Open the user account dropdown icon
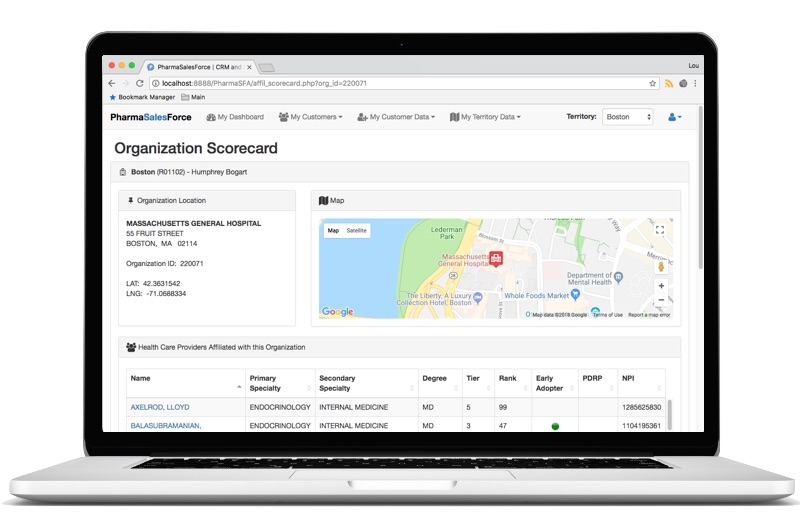The image size is (800, 523). click(x=674, y=117)
